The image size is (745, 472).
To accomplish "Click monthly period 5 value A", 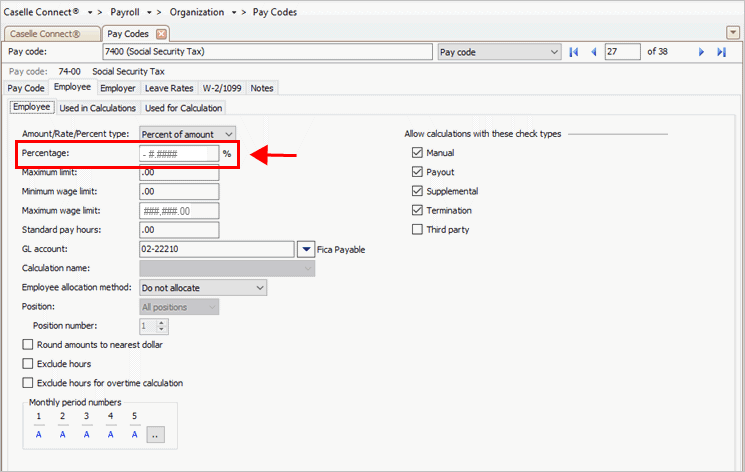I will point(134,434).
